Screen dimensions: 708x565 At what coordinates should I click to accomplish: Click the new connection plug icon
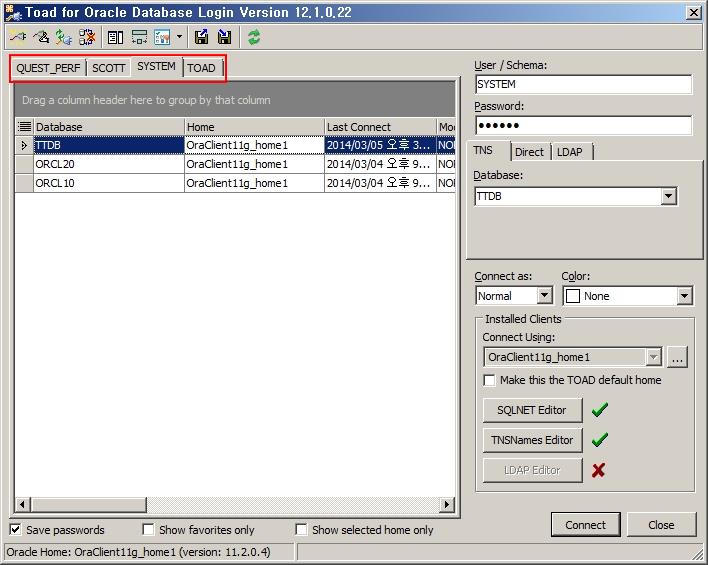pyautogui.click(x=18, y=37)
